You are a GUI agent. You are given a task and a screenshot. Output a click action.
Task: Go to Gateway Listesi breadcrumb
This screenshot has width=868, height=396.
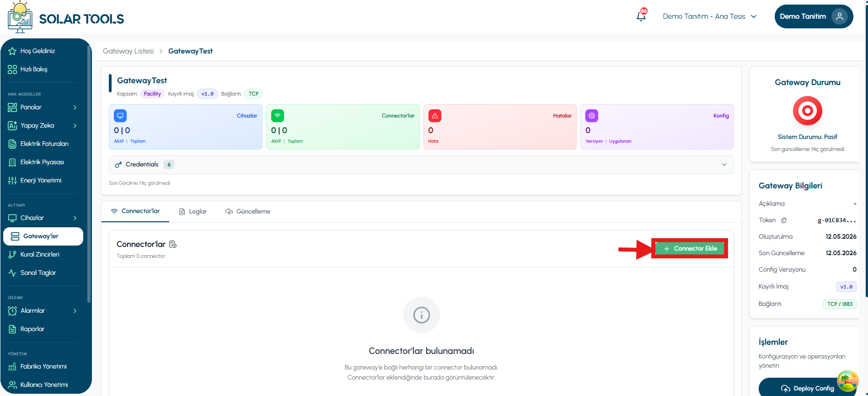128,51
